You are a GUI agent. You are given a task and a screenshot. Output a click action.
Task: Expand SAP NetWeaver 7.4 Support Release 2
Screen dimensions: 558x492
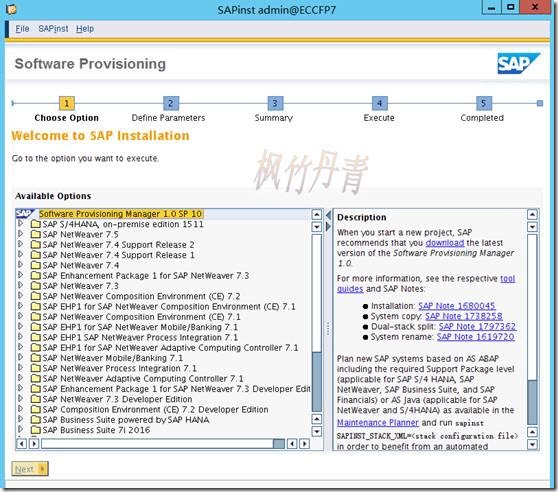pyautogui.click(x=20, y=244)
